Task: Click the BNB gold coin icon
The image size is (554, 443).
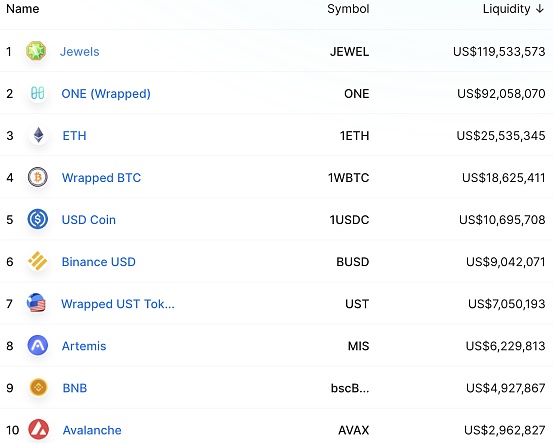Action: pyautogui.click(x=39, y=388)
